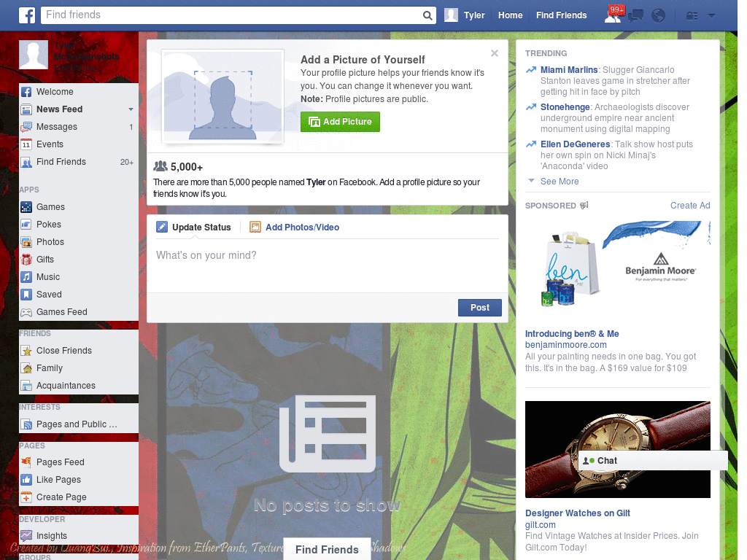Click the watch ad image
The width and height of the screenshot is (747, 560).
click(617, 449)
